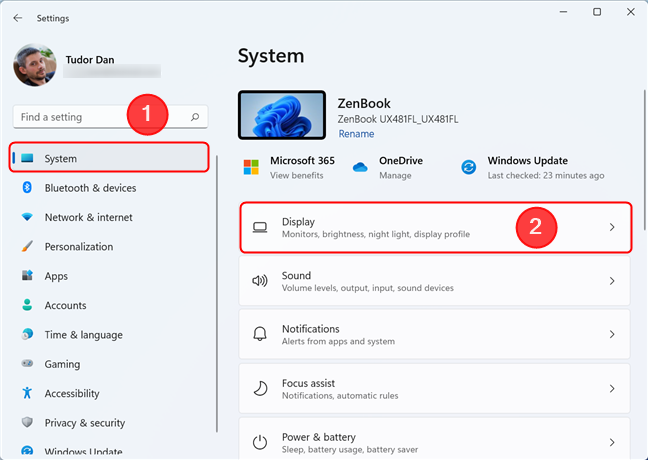Click the Rename link
This screenshot has width=648, height=460.
[356, 133]
